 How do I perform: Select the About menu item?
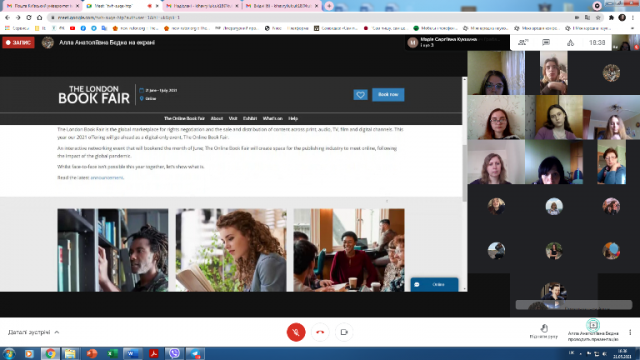[x=217, y=118]
